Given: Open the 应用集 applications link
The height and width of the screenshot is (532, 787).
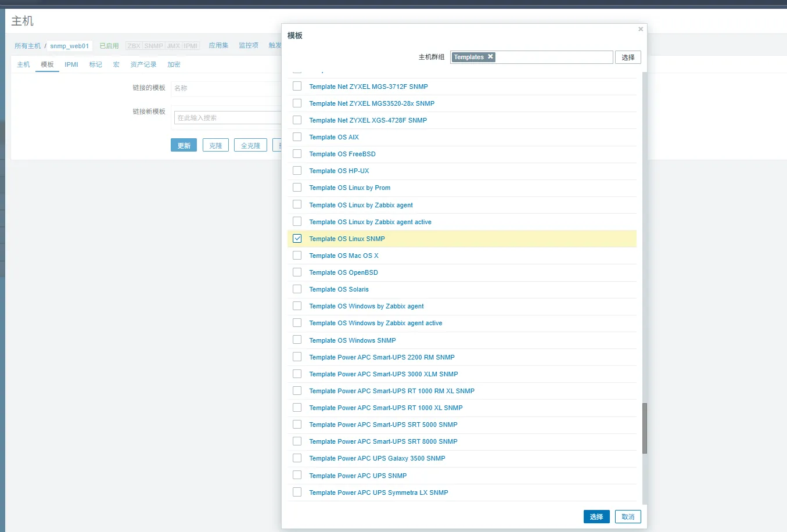Looking at the screenshot, I should coord(218,45).
